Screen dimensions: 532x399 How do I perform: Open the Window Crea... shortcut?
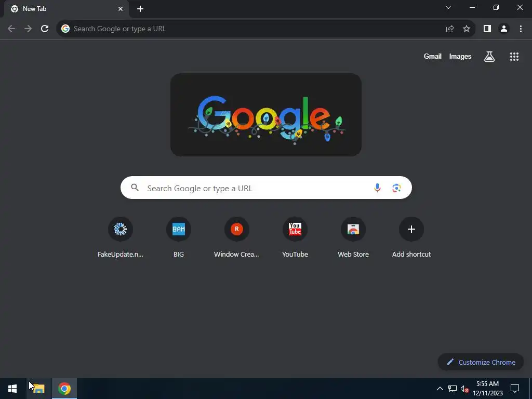pyautogui.click(x=236, y=237)
